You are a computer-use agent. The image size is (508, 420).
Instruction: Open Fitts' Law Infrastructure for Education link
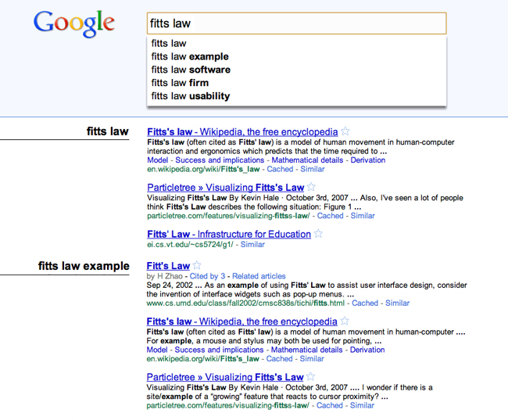229,234
